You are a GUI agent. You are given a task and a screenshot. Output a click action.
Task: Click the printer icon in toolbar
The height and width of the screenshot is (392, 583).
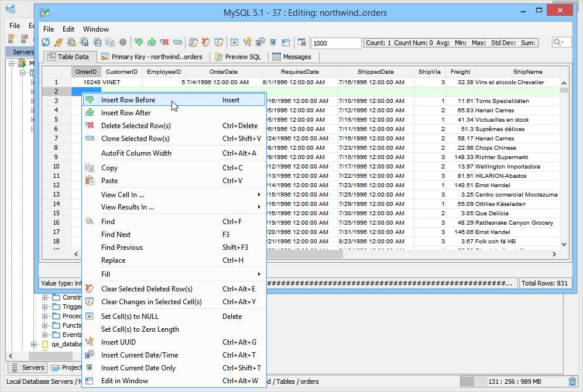[x=97, y=42]
